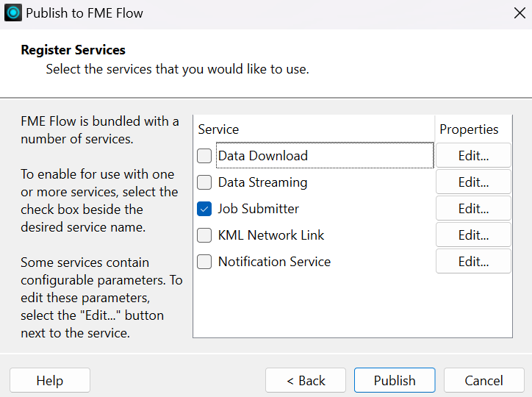This screenshot has height=397, width=532.
Task: Enable the Notification Service checkbox
Action: tap(204, 262)
